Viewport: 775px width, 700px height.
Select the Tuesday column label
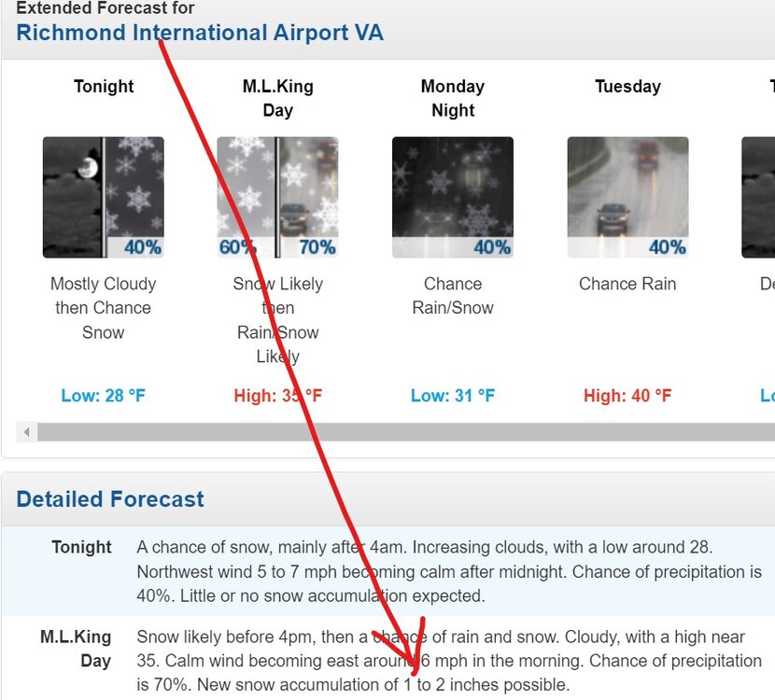627,86
